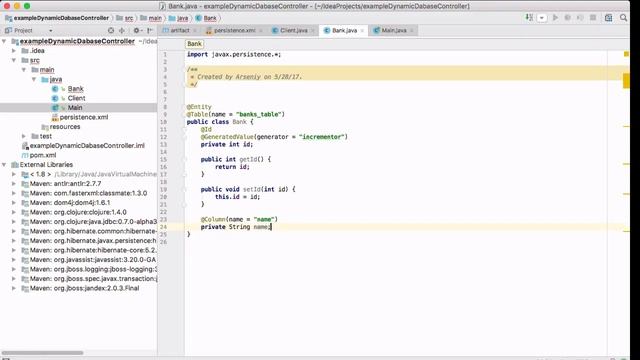Switch to the persistence.xml tab
Screen dimensions: 640x360
pyautogui.click(x=235, y=30)
